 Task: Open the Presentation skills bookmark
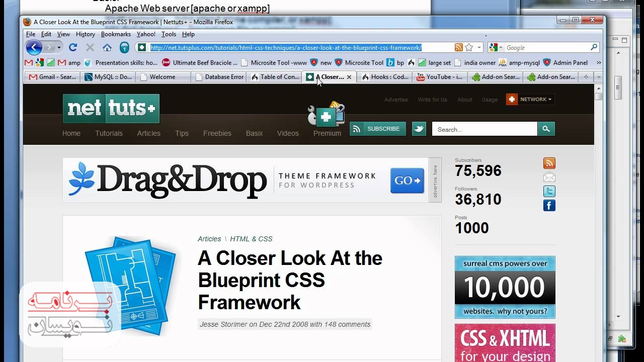[121, 63]
